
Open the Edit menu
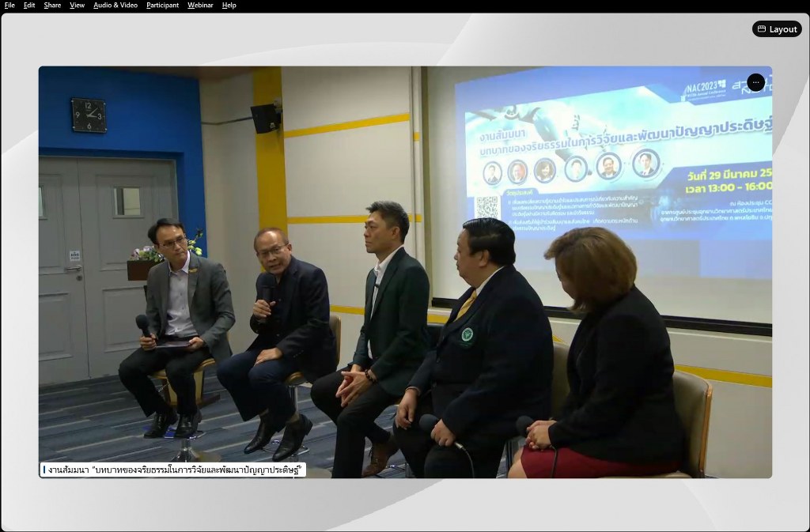29,6
